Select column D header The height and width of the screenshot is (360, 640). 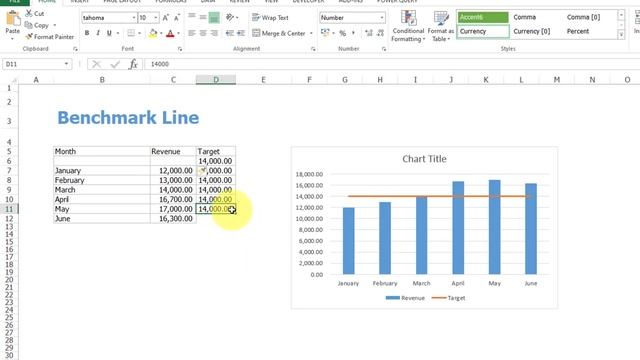[216, 80]
